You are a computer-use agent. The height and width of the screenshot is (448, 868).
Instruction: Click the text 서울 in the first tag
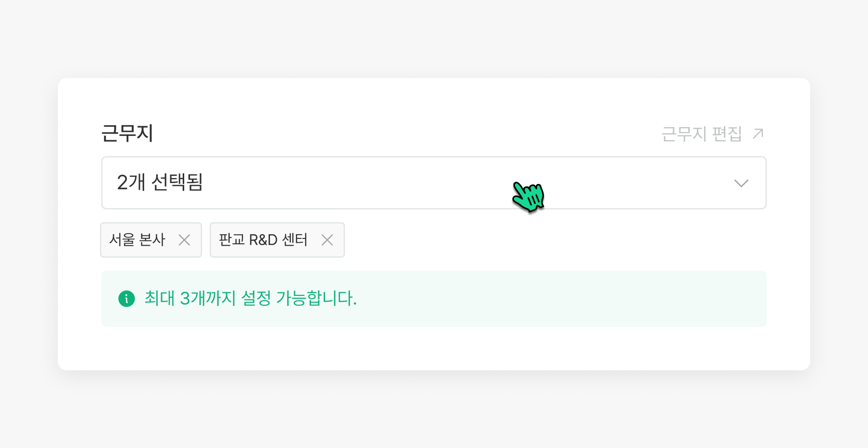122,240
